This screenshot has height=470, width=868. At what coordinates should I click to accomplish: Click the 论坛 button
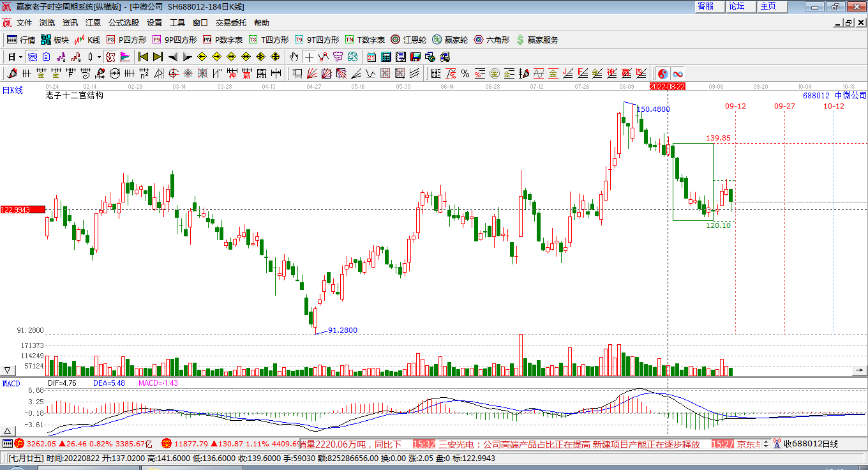tap(741, 6)
